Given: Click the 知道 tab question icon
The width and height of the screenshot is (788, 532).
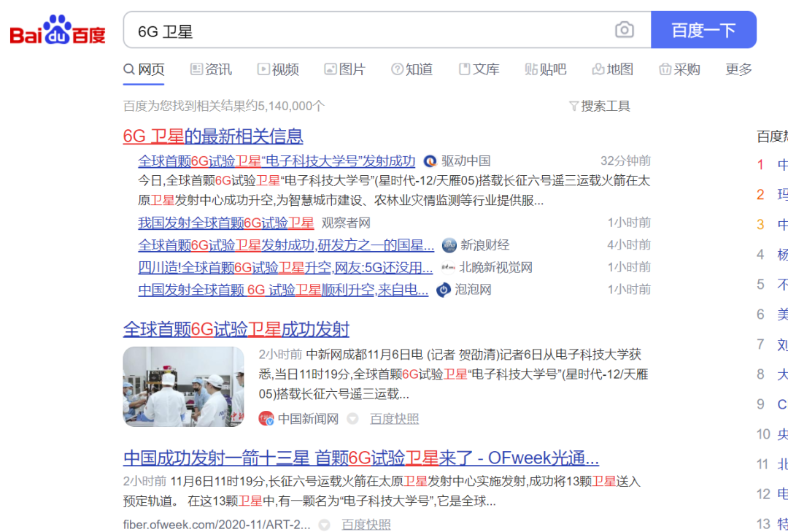Looking at the screenshot, I should click(x=398, y=69).
